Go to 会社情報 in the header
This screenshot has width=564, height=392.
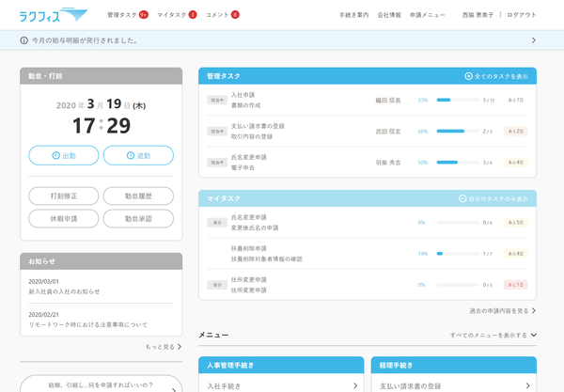click(x=389, y=15)
